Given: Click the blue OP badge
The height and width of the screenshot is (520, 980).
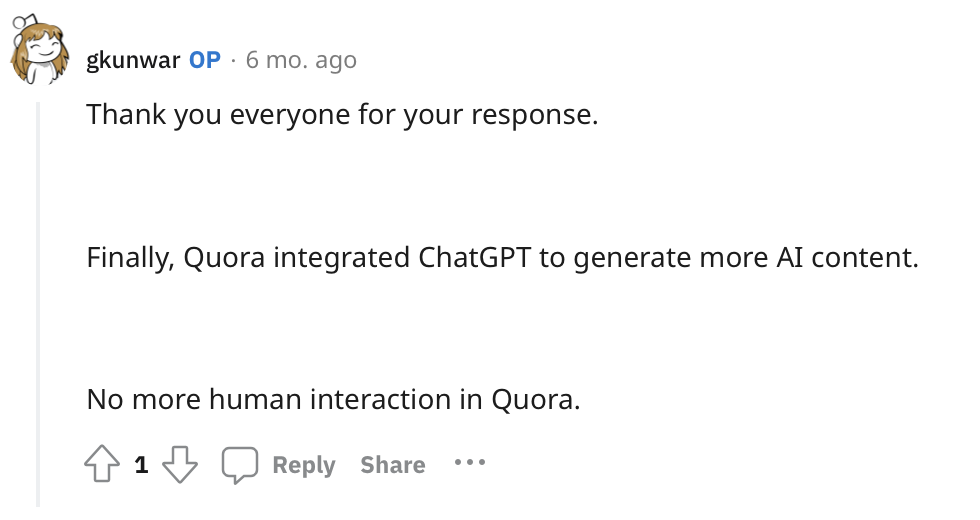Looking at the screenshot, I should pos(205,60).
